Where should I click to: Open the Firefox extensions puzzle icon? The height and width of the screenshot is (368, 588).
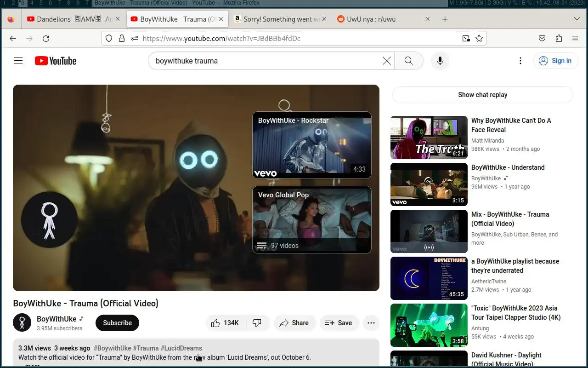click(x=559, y=39)
